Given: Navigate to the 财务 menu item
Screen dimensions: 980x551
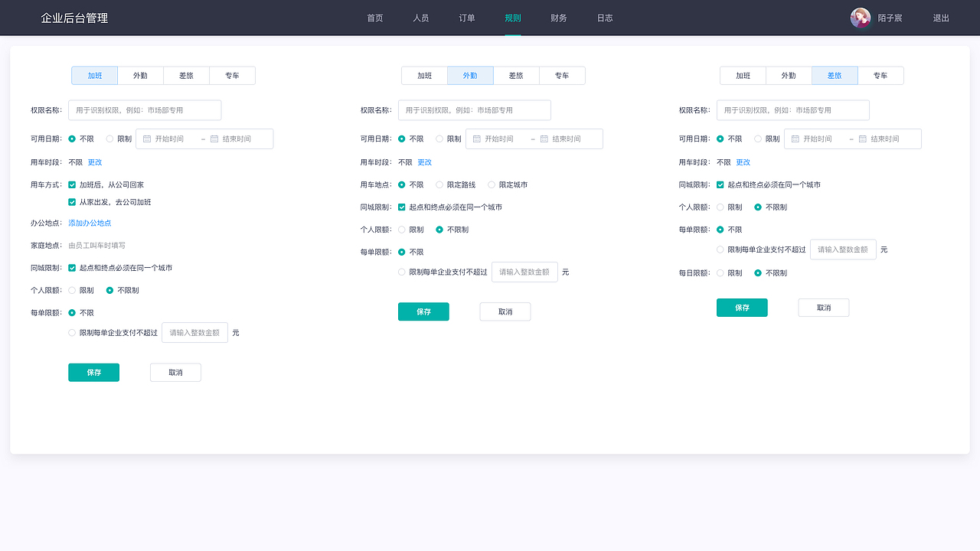Looking at the screenshot, I should click(x=558, y=18).
